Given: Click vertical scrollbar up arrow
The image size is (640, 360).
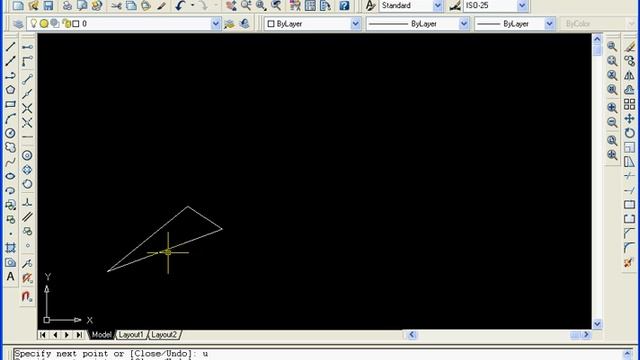Looking at the screenshot, I should pyautogui.click(x=597, y=39).
